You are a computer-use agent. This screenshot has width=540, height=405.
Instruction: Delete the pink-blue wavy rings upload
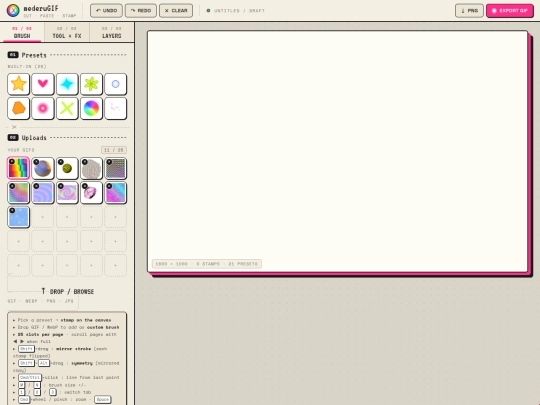click(36, 186)
